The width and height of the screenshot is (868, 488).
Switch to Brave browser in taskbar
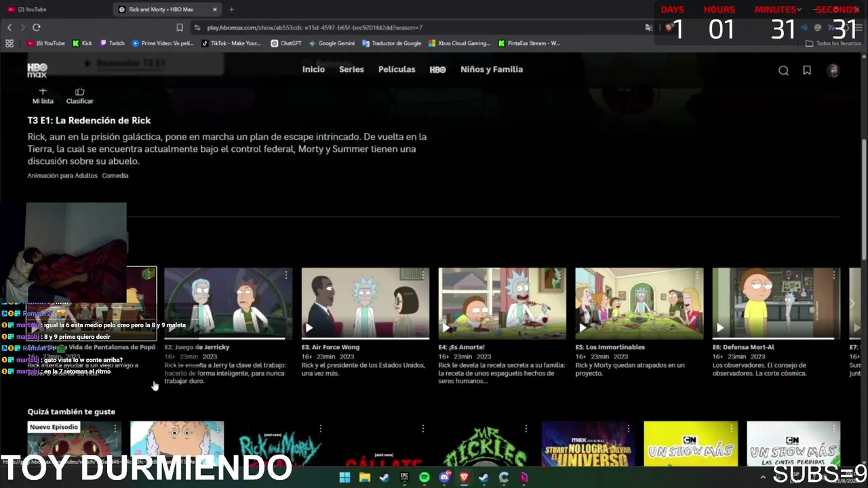pyautogui.click(x=464, y=477)
